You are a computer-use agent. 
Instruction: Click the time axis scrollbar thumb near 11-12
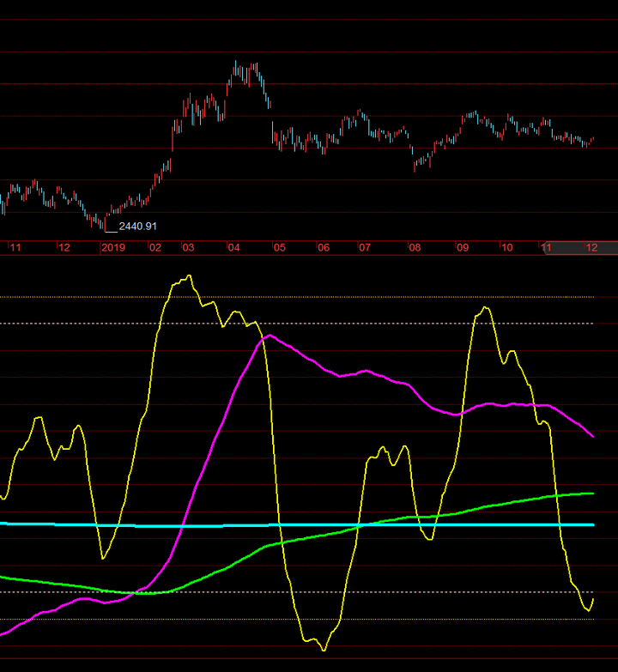pos(581,248)
